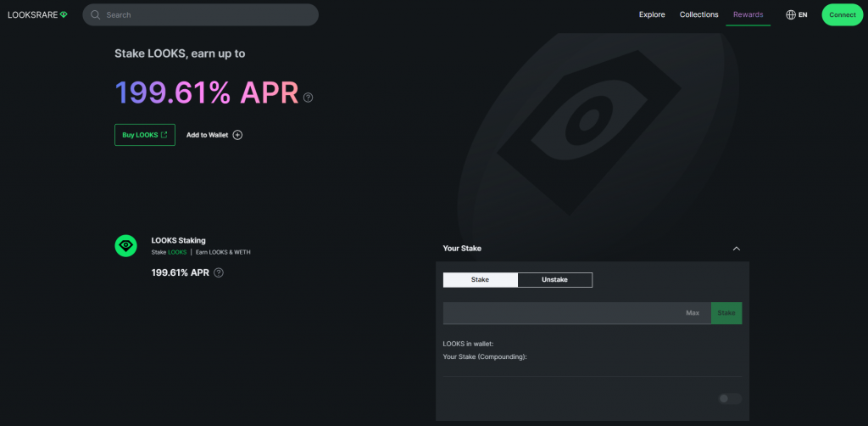The height and width of the screenshot is (426, 868).
Task: Click the globe language icon
Action: click(791, 15)
